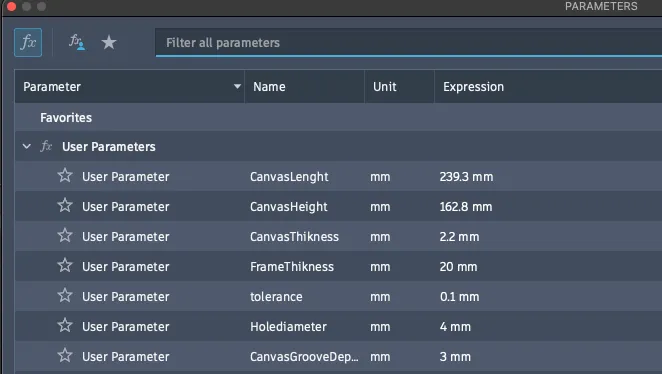Viewport: 662px width, 374px height.
Task: Select the CanvasThikness name cell
Action: coord(294,236)
